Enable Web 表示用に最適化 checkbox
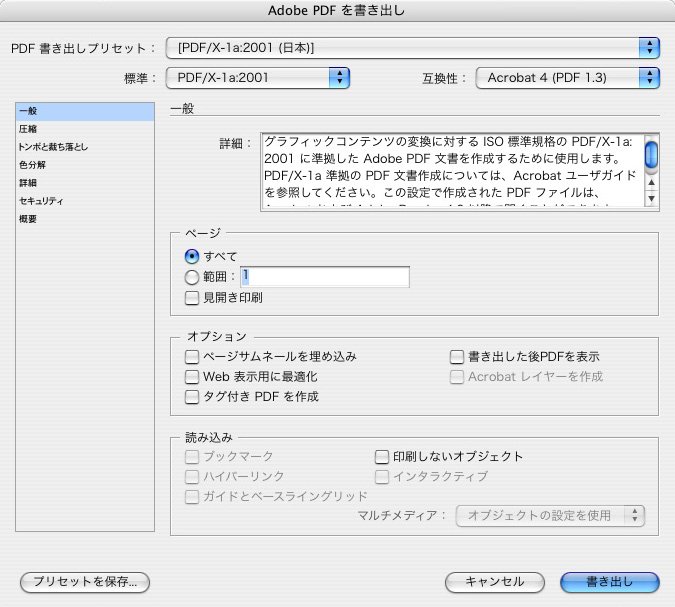The image size is (675, 607). coord(192,377)
